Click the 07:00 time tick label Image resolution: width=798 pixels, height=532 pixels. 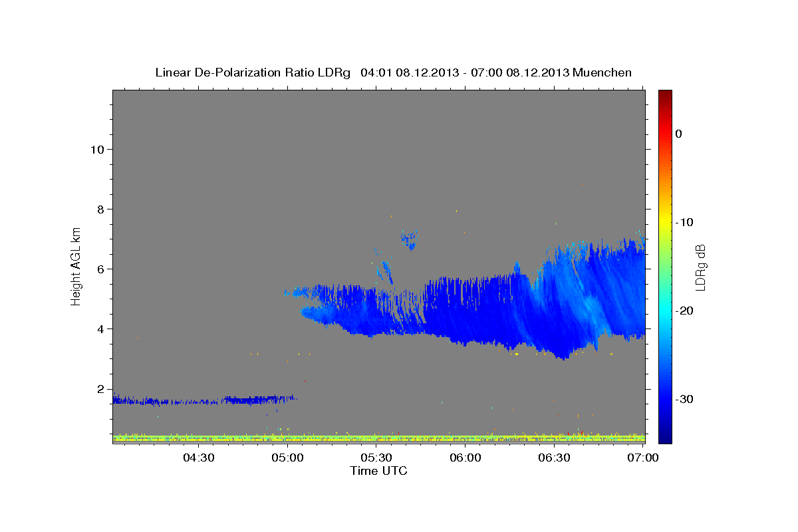coord(643,458)
